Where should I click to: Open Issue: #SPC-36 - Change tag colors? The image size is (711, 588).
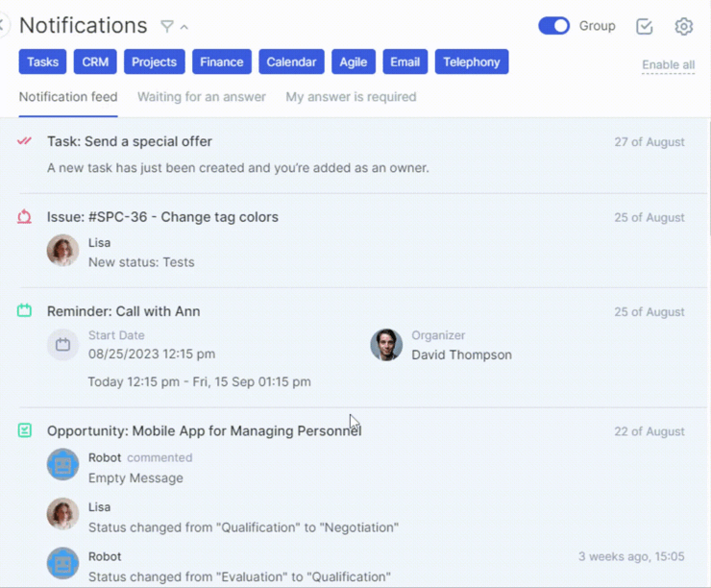coord(162,217)
